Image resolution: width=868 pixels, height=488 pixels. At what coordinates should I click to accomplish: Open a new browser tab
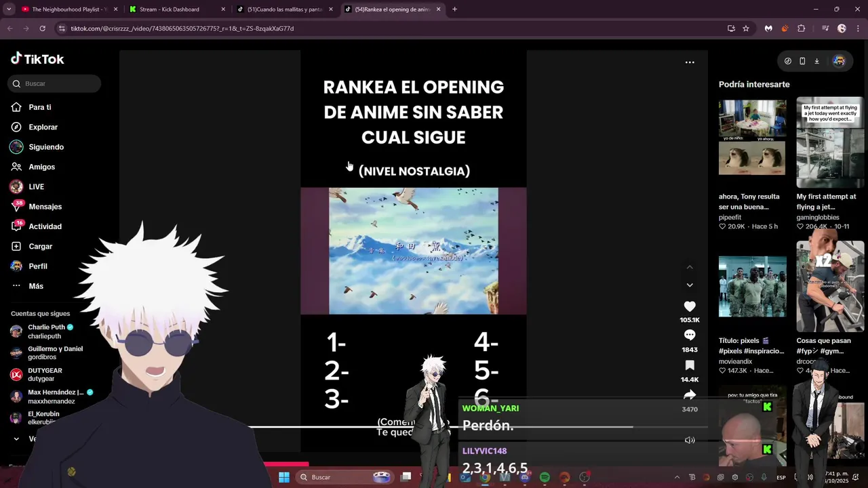coord(454,9)
